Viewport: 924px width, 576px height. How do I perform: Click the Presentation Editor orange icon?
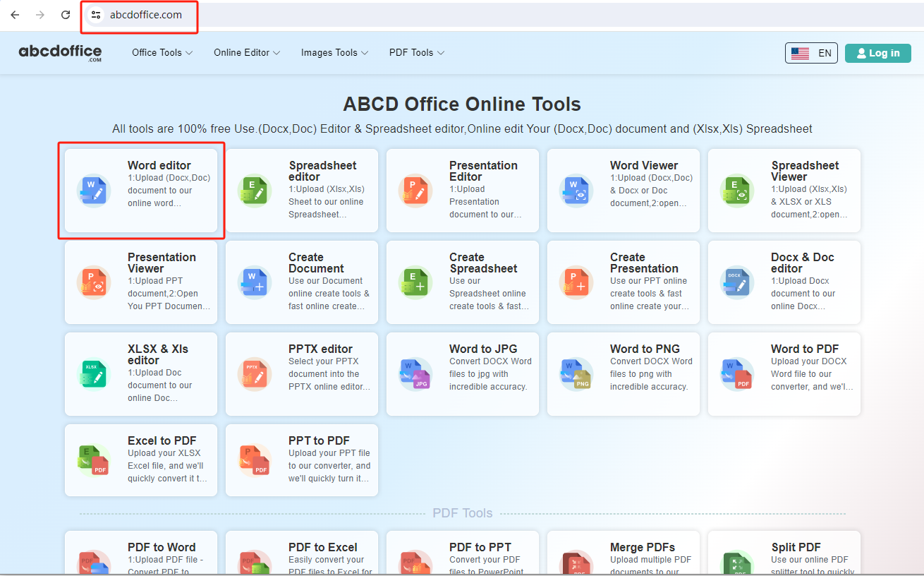point(415,191)
